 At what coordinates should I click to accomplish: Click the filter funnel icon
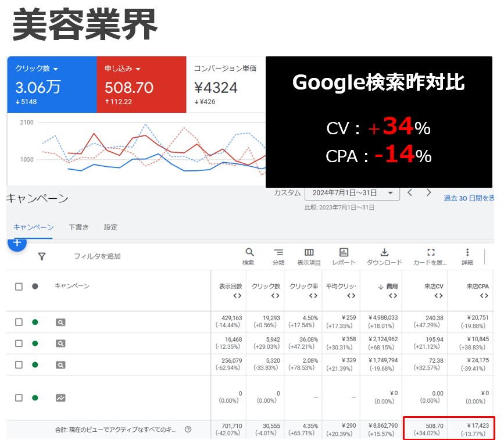click(x=42, y=256)
